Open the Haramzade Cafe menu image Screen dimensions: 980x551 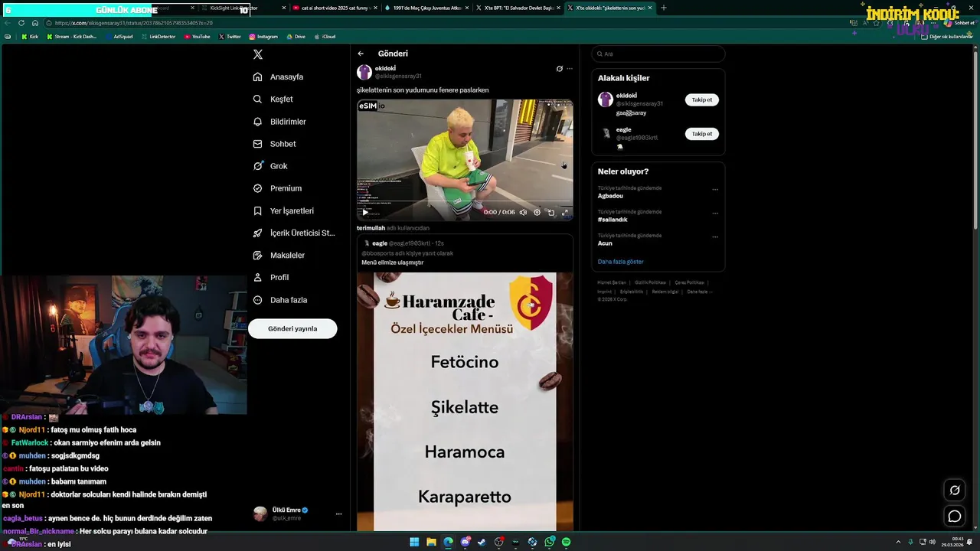pos(465,401)
